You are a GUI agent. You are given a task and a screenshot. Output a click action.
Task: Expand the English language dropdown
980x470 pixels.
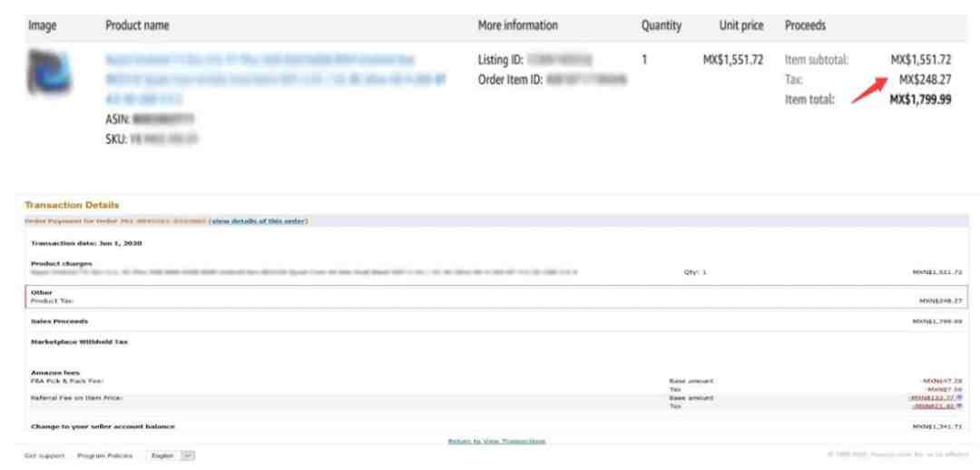coord(171,455)
